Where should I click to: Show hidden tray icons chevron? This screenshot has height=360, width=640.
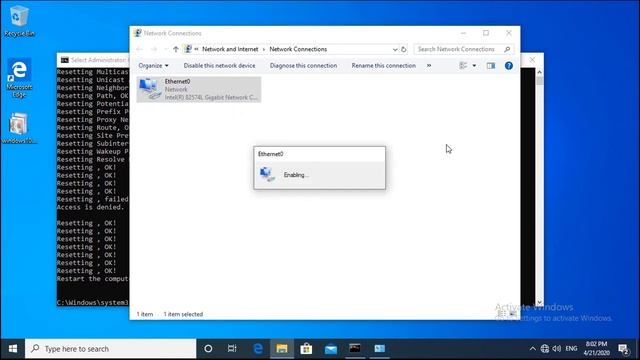[x=532, y=349]
